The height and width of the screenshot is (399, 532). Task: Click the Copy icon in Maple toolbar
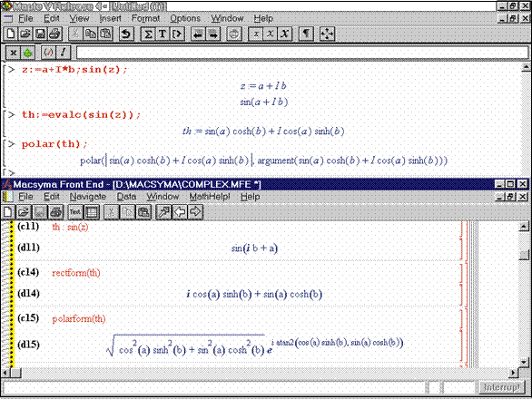click(x=90, y=34)
